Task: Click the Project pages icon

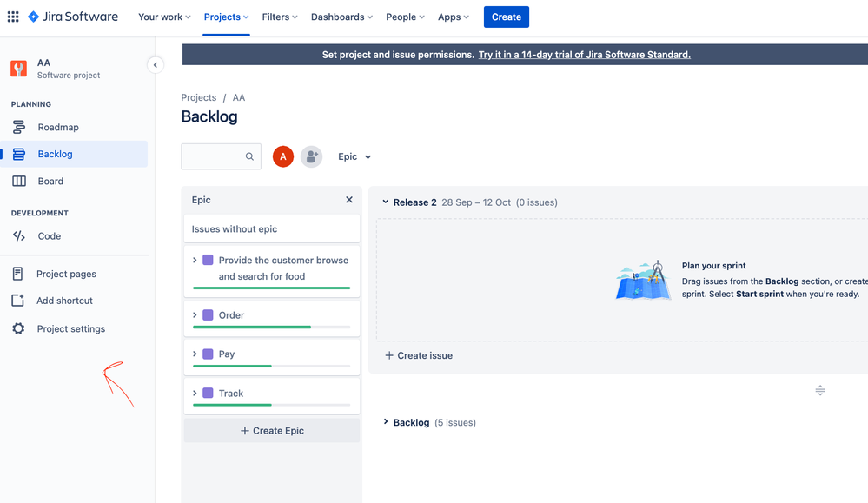Action: [x=17, y=274]
